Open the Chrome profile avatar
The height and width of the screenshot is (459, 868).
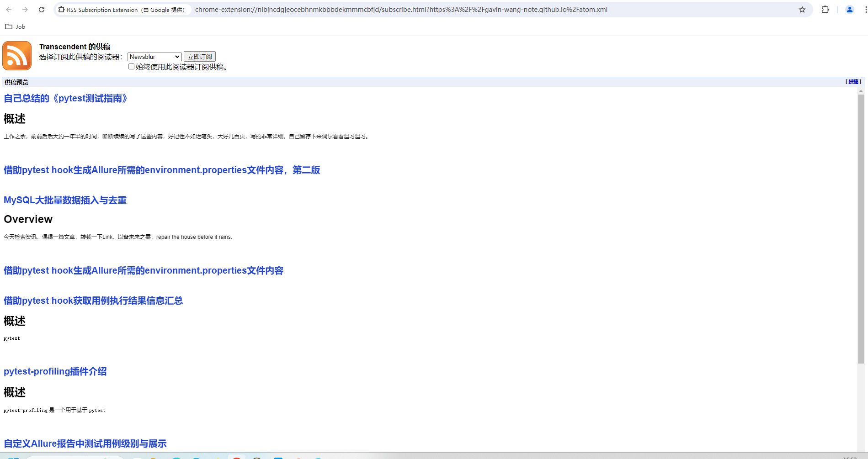click(x=849, y=10)
